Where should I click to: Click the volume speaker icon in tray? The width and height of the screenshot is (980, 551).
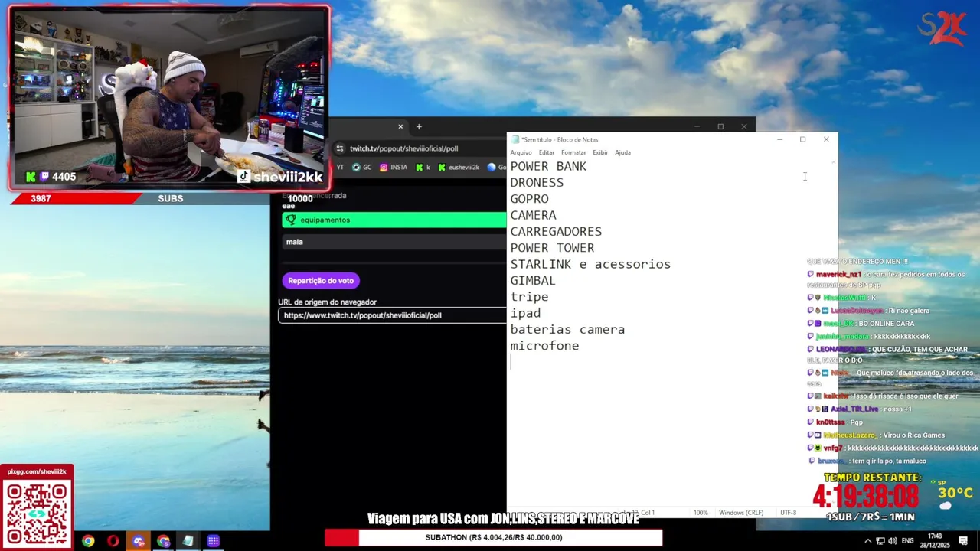[x=892, y=541]
